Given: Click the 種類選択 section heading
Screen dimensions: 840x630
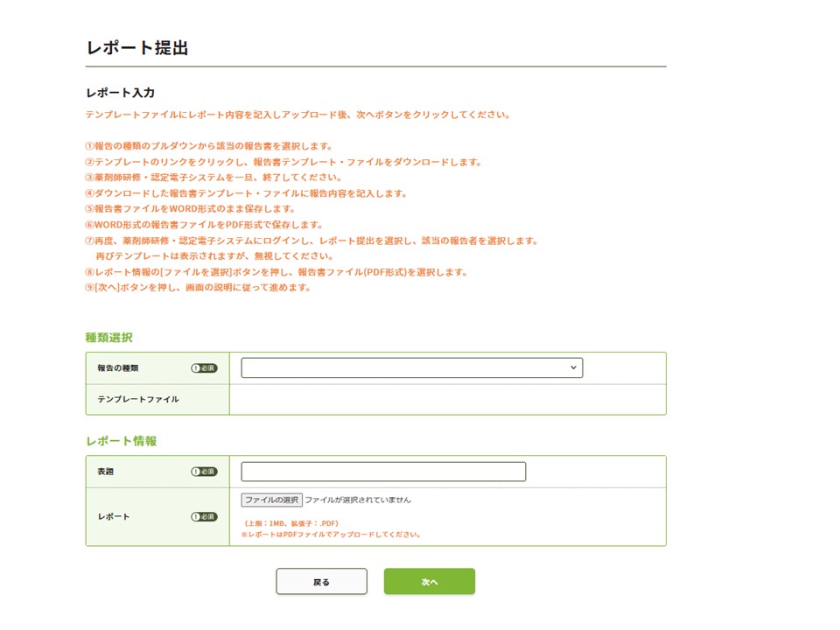Looking at the screenshot, I should [x=109, y=338].
